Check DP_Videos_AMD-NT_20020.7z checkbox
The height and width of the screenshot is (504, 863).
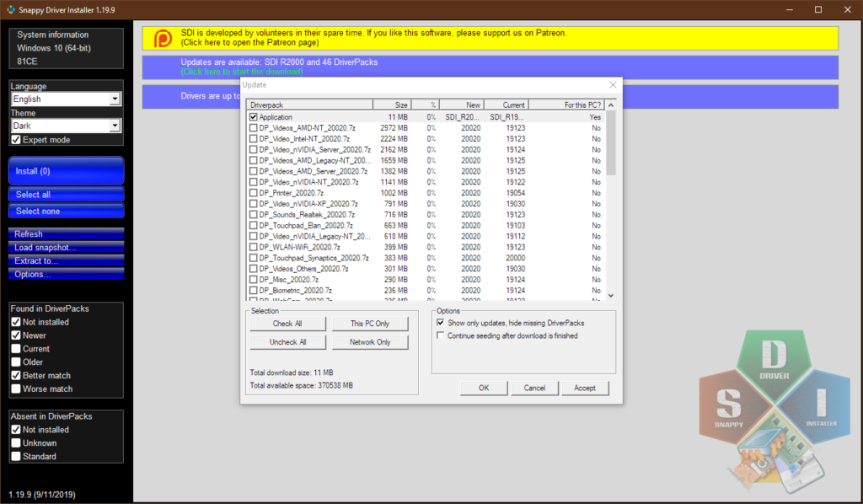(x=253, y=127)
